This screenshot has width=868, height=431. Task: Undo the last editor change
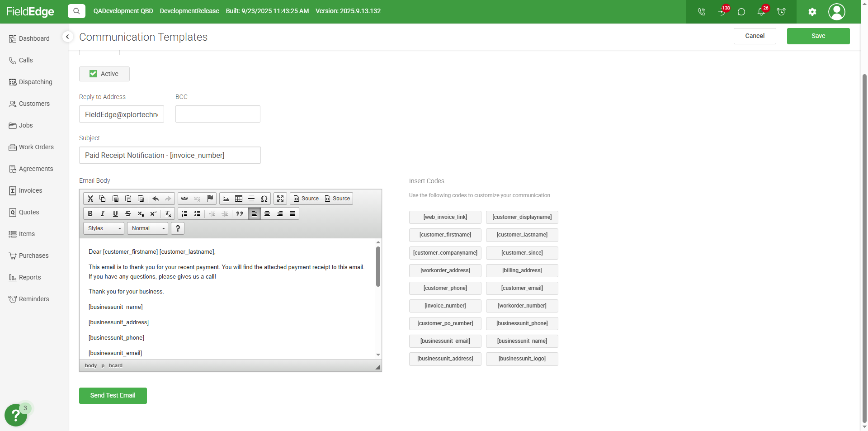tap(156, 198)
